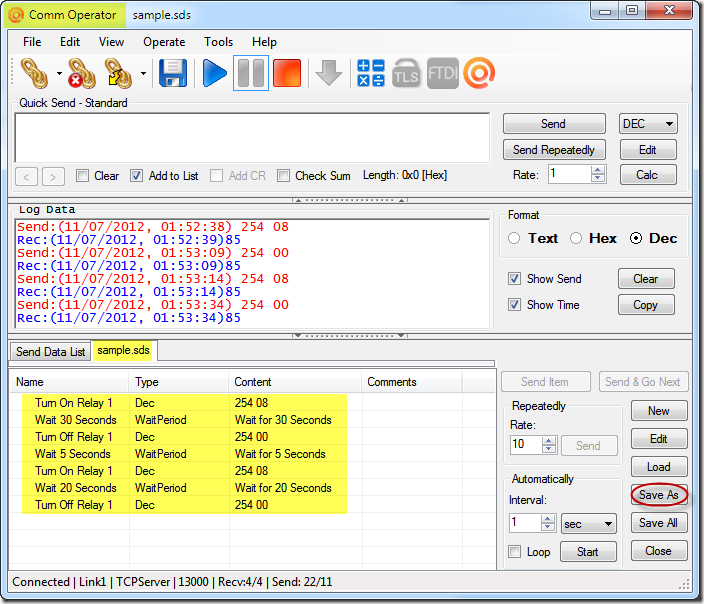This screenshot has width=704, height=604.
Task: Click the Quick Send Edit button
Action: pos(648,150)
